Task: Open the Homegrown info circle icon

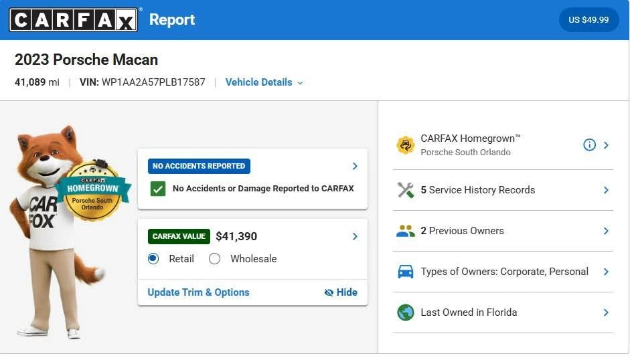Action: (x=589, y=145)
